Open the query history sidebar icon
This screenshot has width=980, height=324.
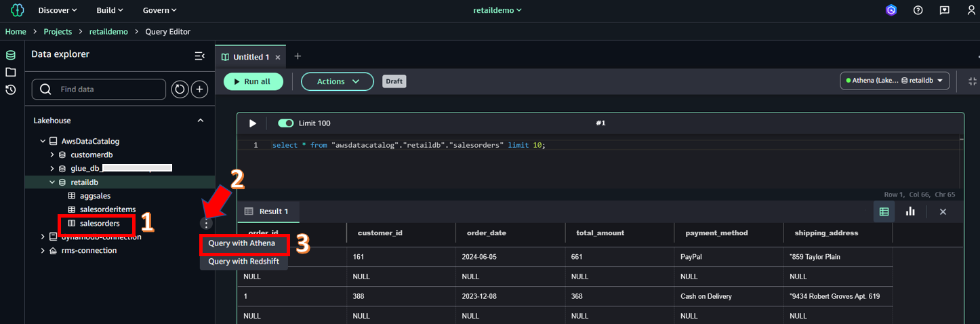[x=11, y=89]
